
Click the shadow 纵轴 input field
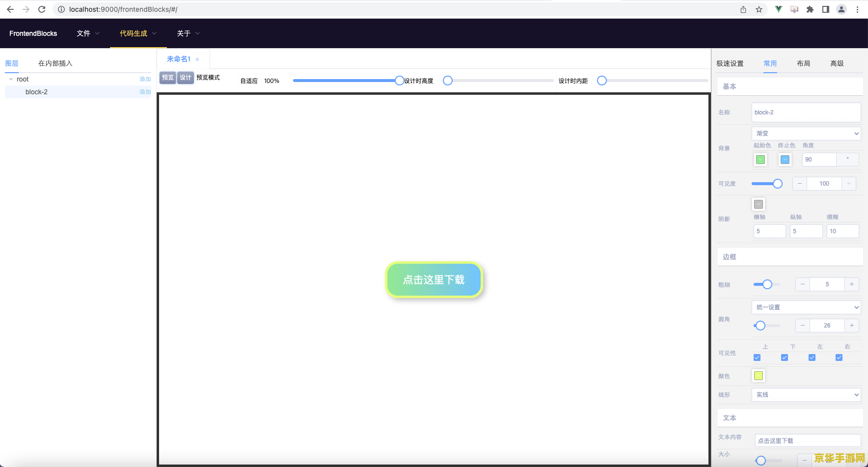click(806, 231)
